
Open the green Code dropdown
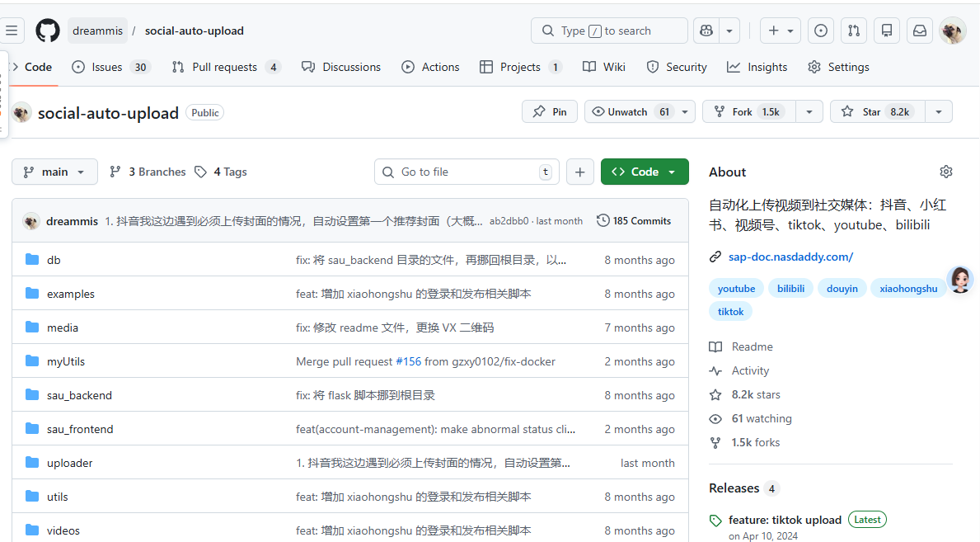point(644,172)
